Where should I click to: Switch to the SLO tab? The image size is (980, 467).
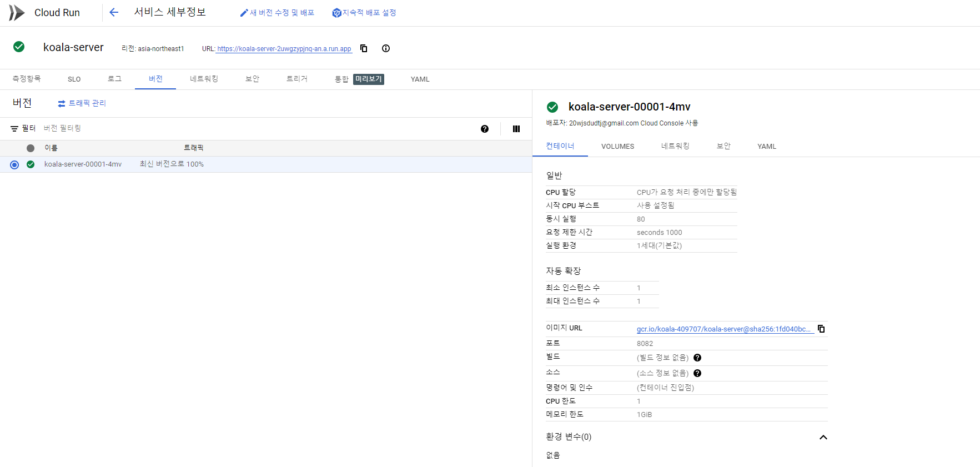(x=74, y=79)
